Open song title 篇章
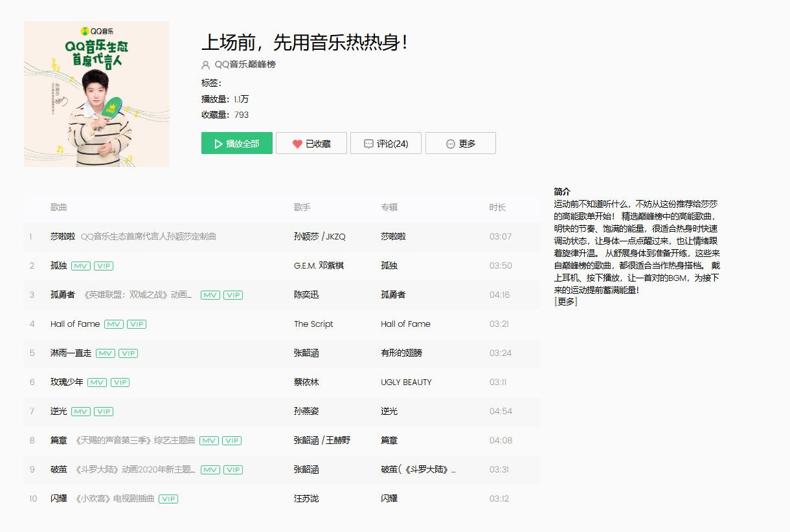 pyautogui.click(x=59, y=441)
